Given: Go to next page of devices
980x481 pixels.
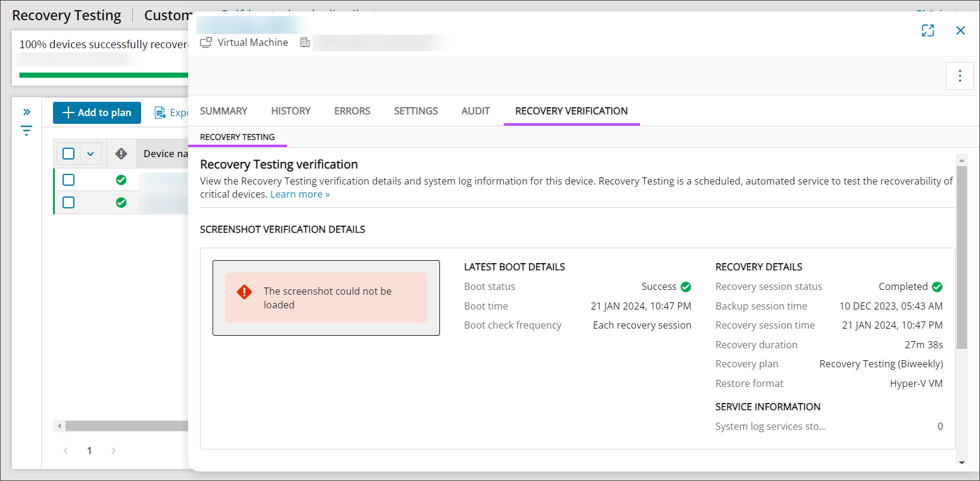Looking at the screenshot, I should 113,451.
